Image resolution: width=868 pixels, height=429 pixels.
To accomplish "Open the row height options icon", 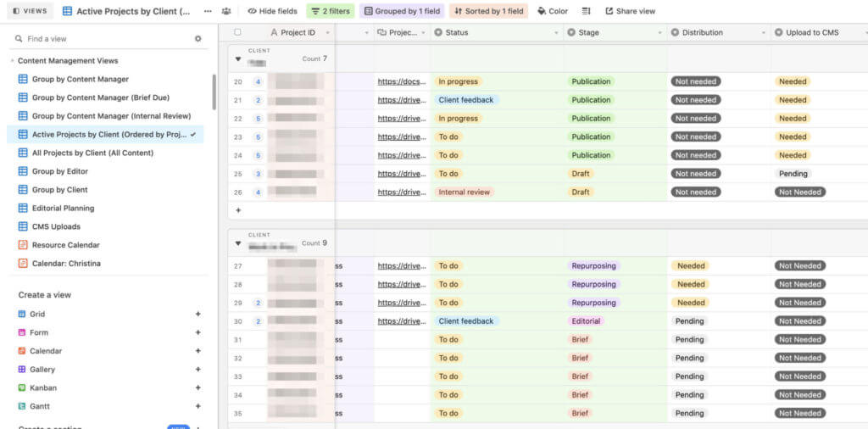I will 587,11.
